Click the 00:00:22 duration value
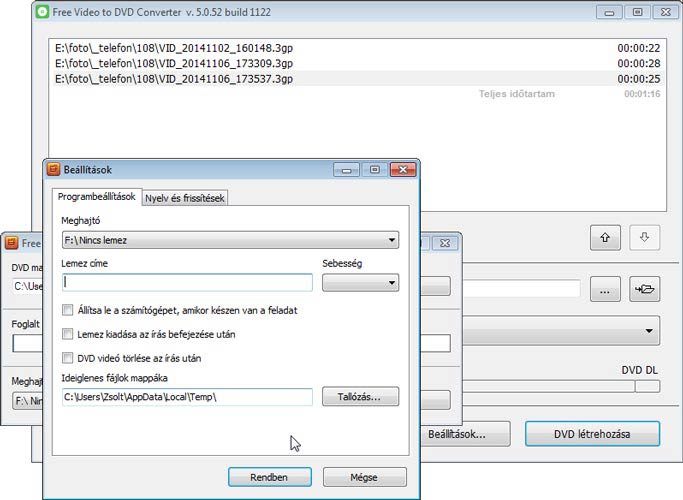 click(639, 48)
